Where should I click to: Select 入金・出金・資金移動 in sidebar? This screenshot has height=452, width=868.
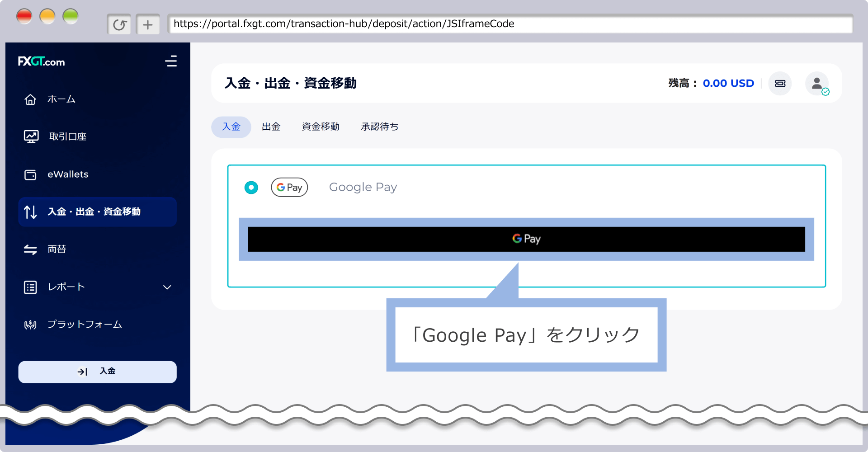click(x=97, y=212)
